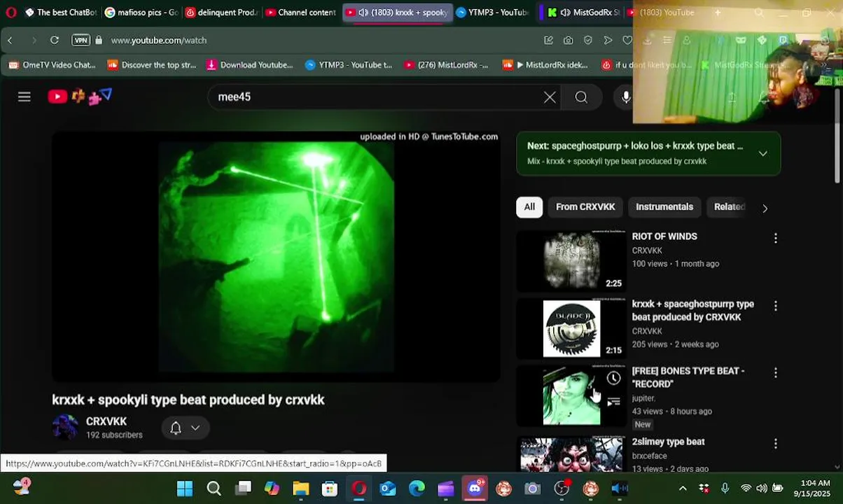
Task: Open the BLADE II thumbnail video
Action: click(571, 328)
